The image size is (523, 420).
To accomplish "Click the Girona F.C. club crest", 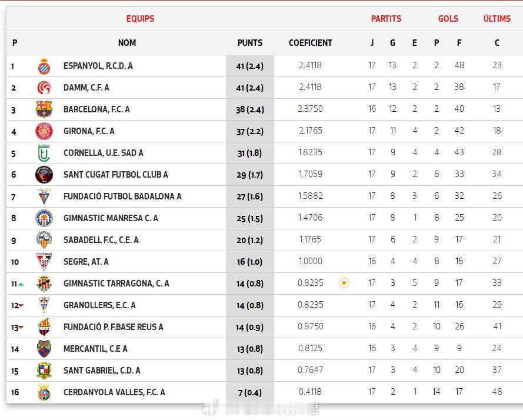I will click(44, 131).
